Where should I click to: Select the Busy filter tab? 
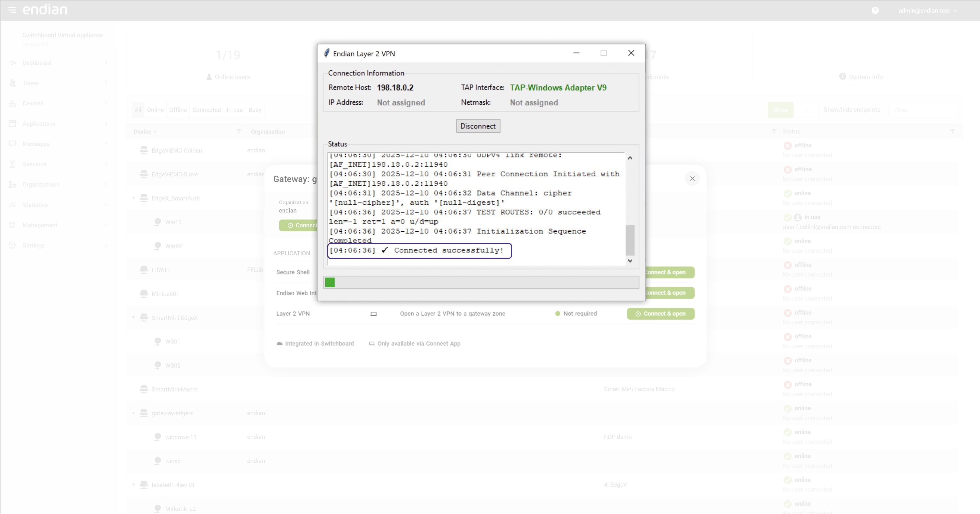(255, 110)
